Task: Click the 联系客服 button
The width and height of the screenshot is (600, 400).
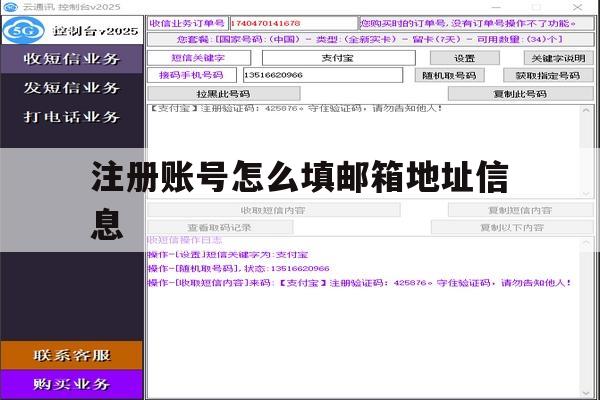Action: (72, 355)
